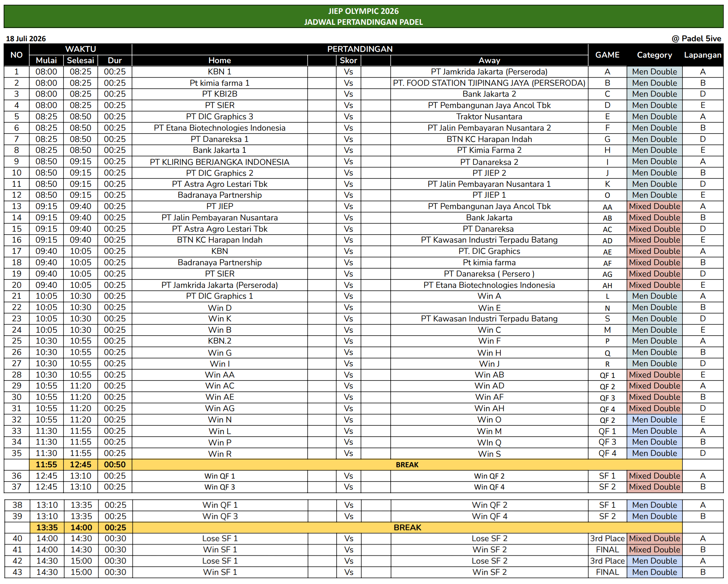Select the "KBN.2" home team cell
This screenshot has height=584, width=728.
point(220,341)
